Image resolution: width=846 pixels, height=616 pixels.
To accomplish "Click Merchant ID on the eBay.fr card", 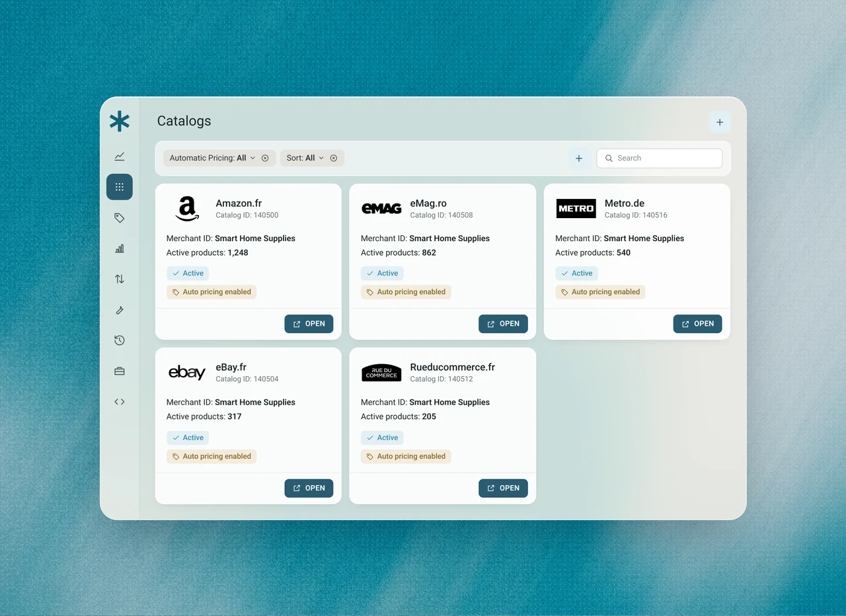I will click(231, 403).
